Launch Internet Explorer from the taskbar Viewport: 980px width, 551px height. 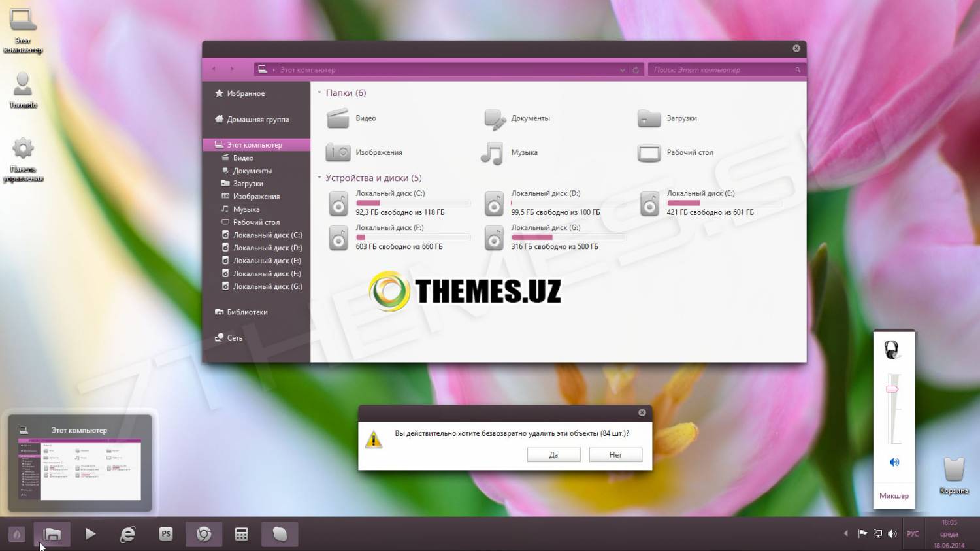coord(127,534)
